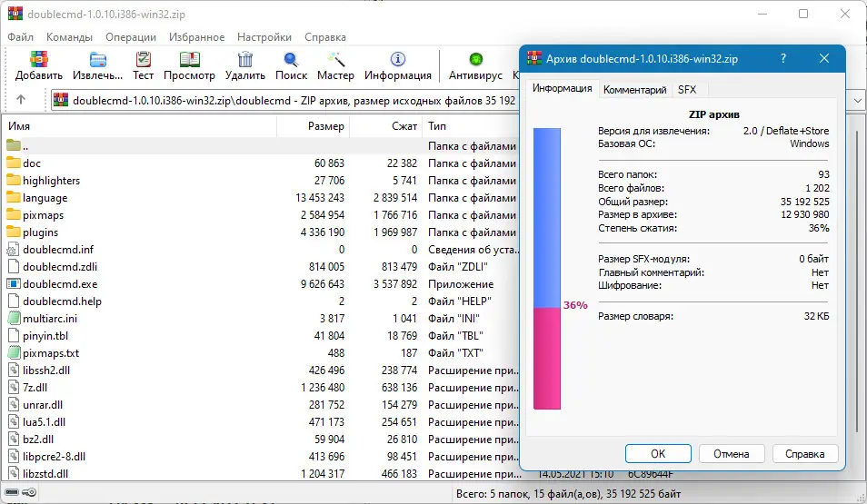This screenshot has width=867, height=504.
Task: Launch the Мастер wizard icon
Action: [x=335, y=59]
